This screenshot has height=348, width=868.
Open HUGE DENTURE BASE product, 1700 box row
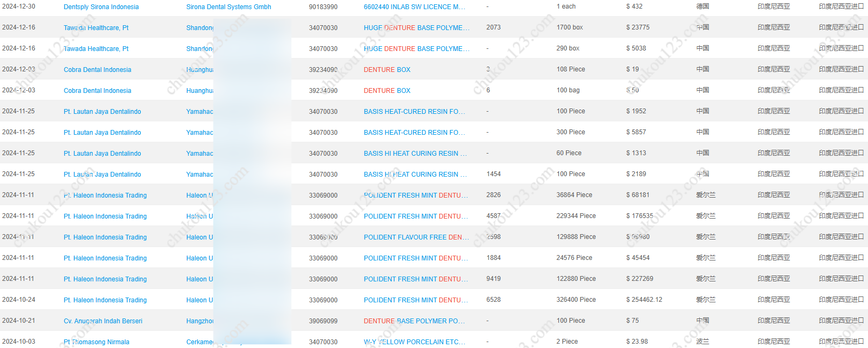tap(417, 28)
